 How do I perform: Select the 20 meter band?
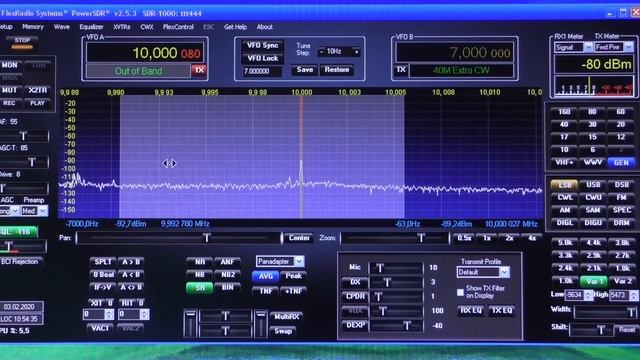coord(621,124)
